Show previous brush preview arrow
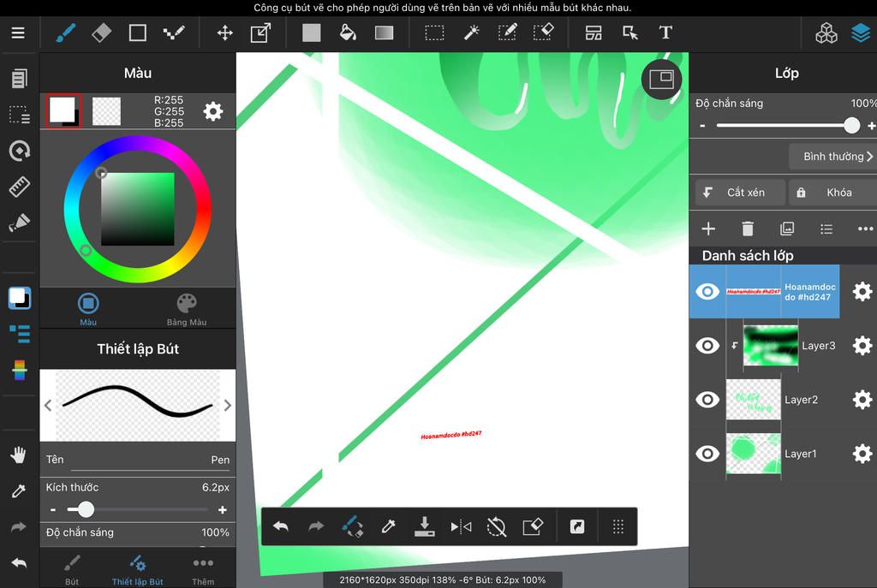The height and width of the screenshot is (588, 877). point(48,405)
